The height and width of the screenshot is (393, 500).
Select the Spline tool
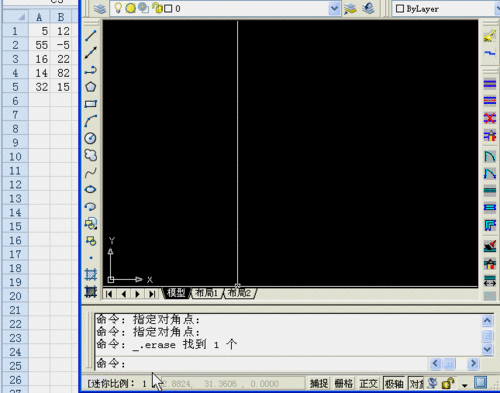(91, 173)
